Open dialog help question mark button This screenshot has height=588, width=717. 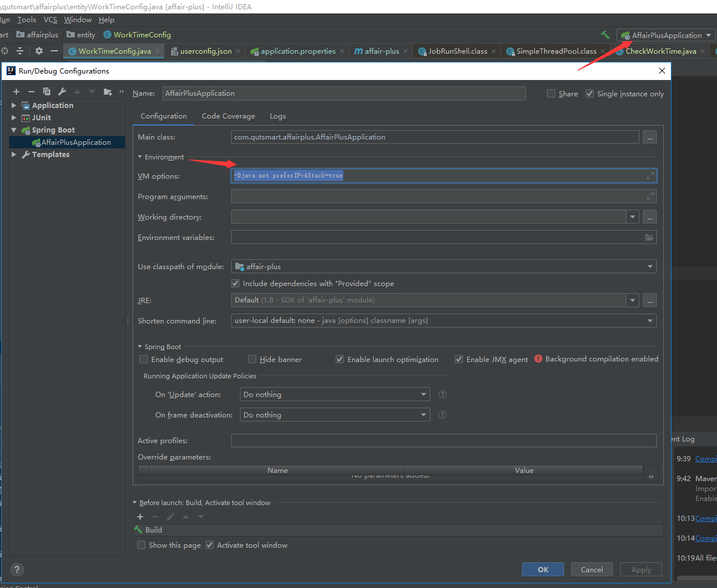pyautogui.click(x=17, y=570)
